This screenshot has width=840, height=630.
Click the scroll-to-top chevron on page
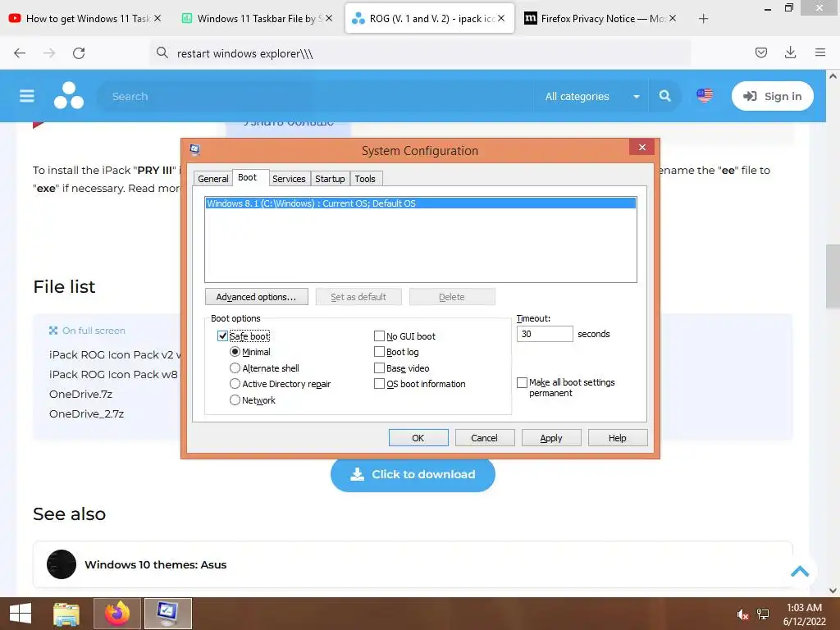tap(800, 571)
